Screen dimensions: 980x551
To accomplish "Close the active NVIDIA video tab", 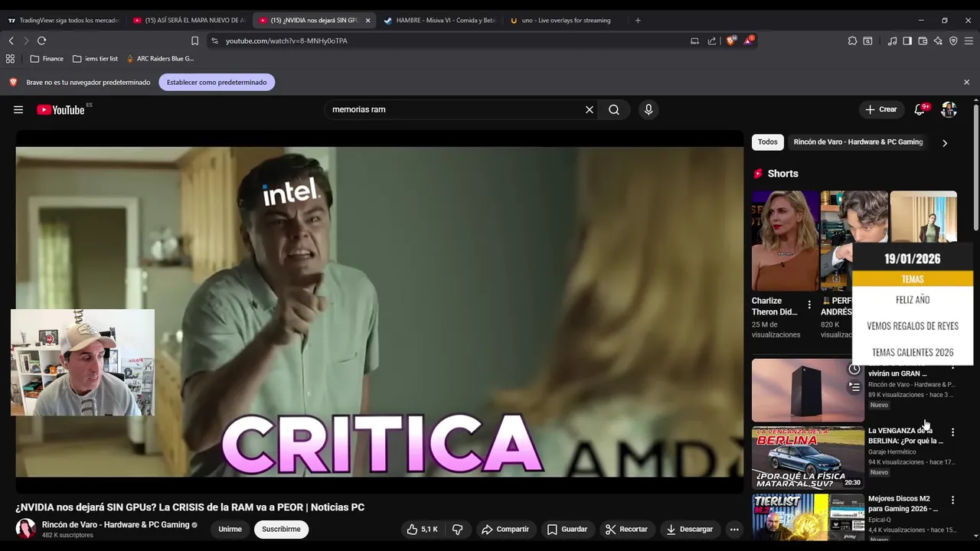I will coord(368,21).
